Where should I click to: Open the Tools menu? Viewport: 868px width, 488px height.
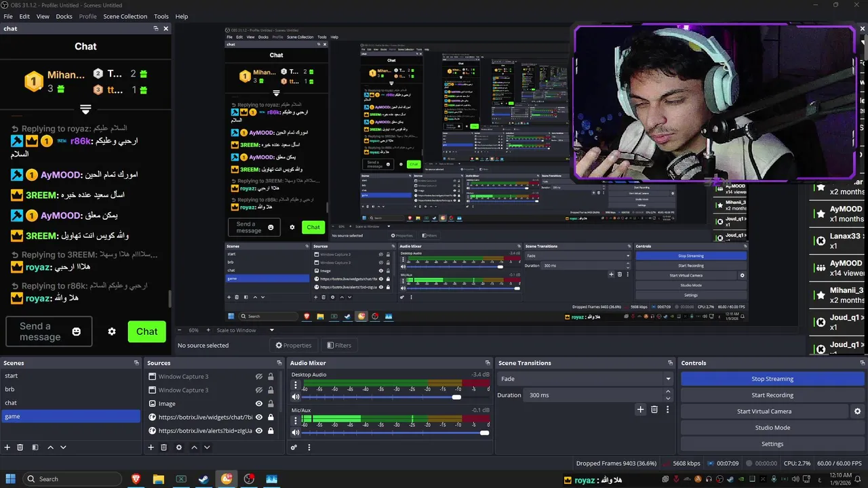tap(161, 16)
